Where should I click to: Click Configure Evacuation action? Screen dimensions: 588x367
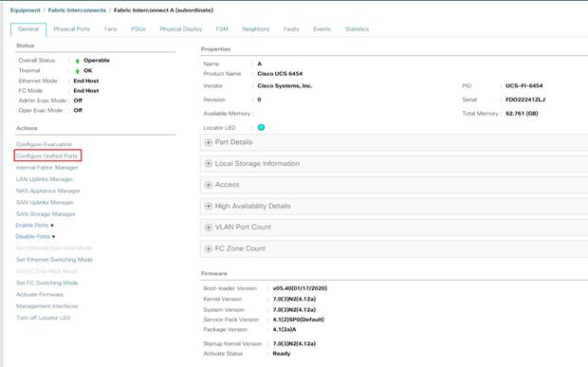click(x=45, y=144)
